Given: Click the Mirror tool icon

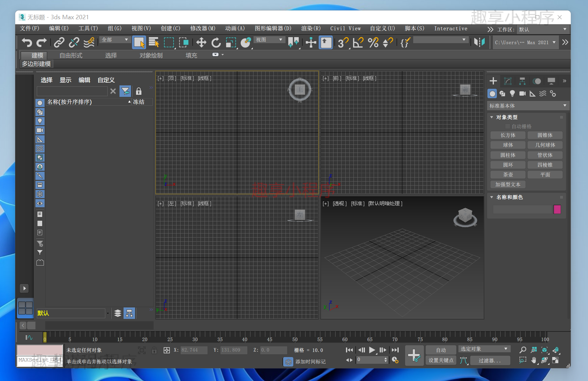Looking at the screenshot, I should pyautogui.click(x=479, y=43).
